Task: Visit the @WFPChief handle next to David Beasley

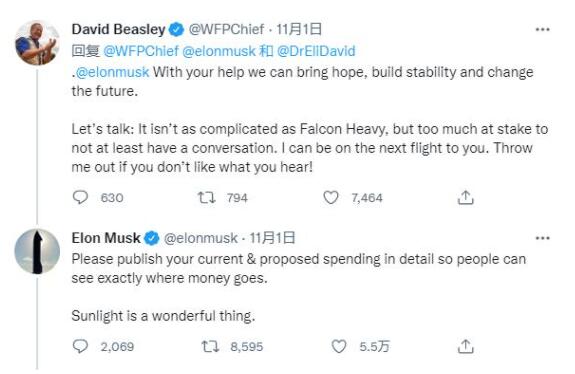Action: pyautogui.click(x=226, y=29)
